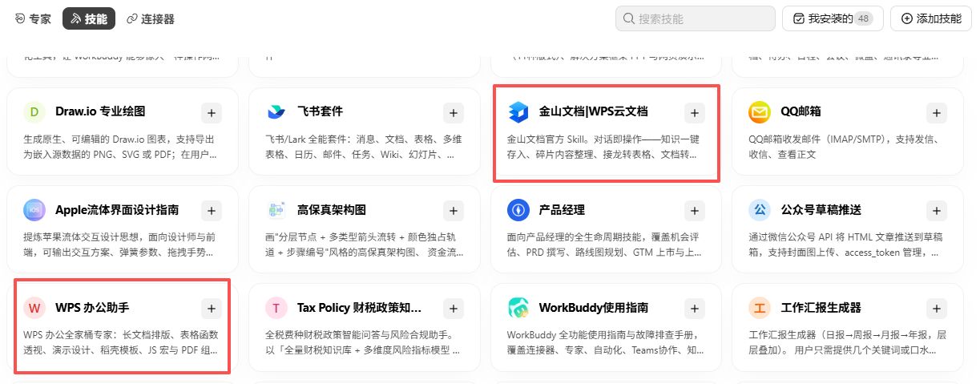Open the 高保真架构图 card title

click(x=332, y=210)
